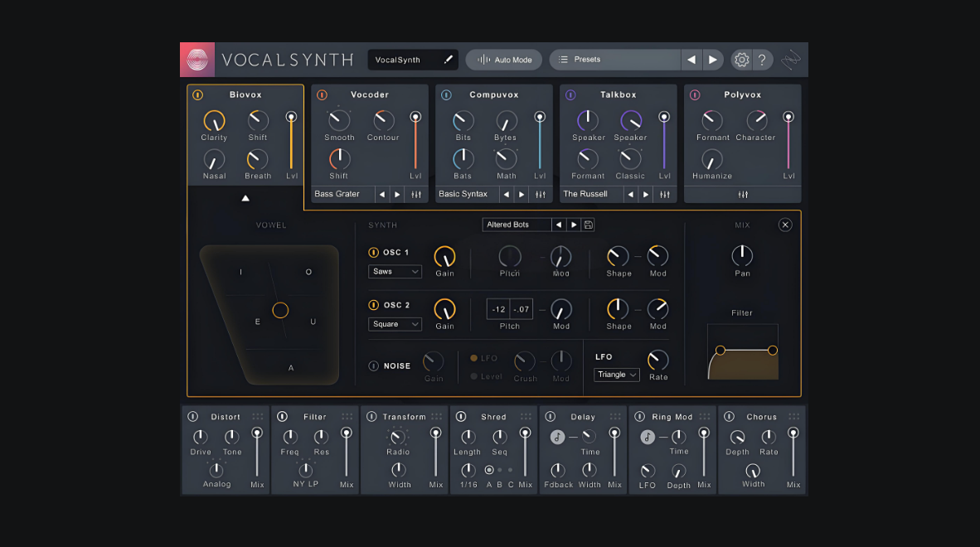Select previous Compuvox preset before Basic Syntax
The image size is (980, 547).
[x=507, y=194]
